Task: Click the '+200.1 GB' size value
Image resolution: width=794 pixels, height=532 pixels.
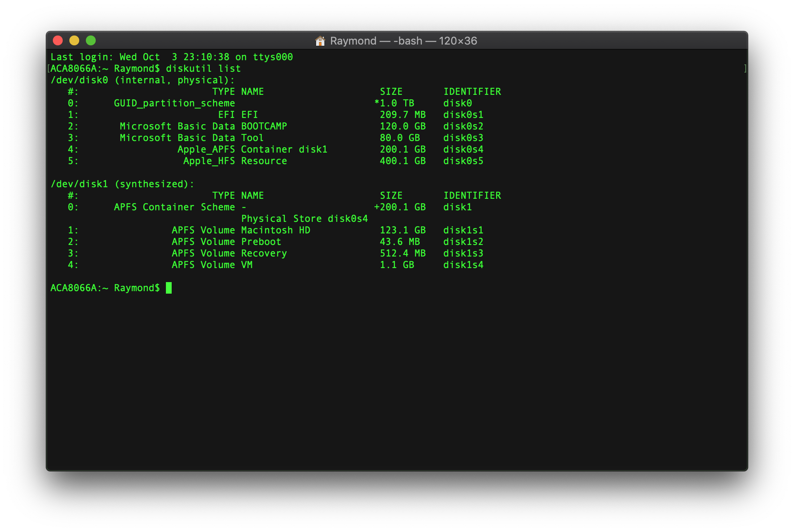Action: 400,207
